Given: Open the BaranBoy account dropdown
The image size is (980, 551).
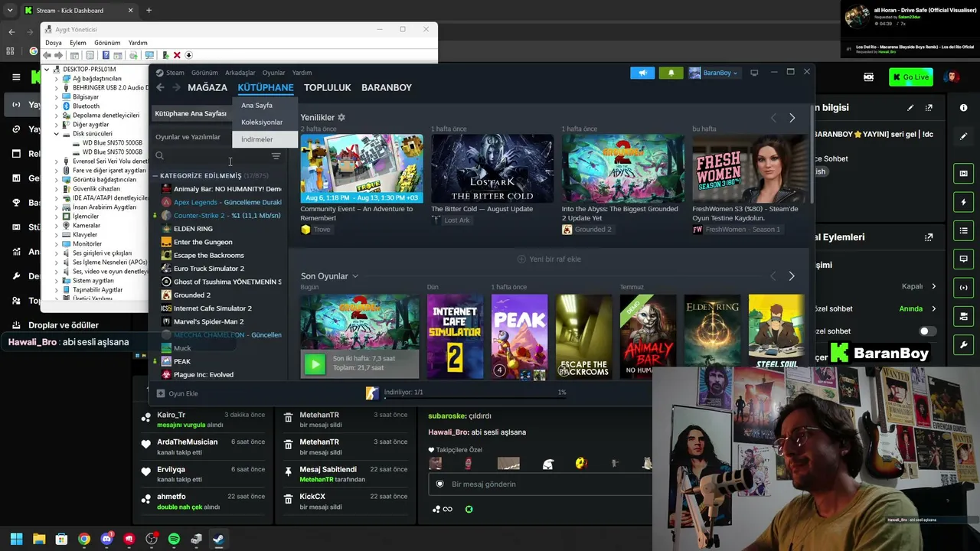Looking at the screenshot, I should click(714, 73).
